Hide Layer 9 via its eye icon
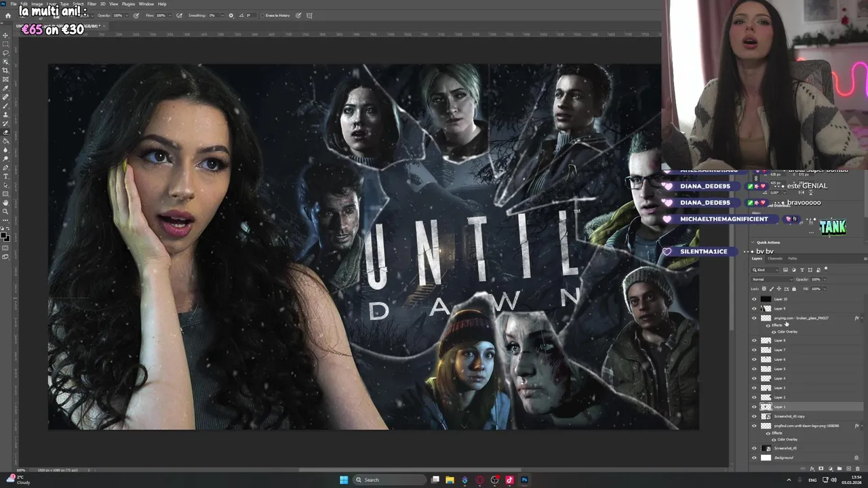868x488 pixels. tap(754, 308)
